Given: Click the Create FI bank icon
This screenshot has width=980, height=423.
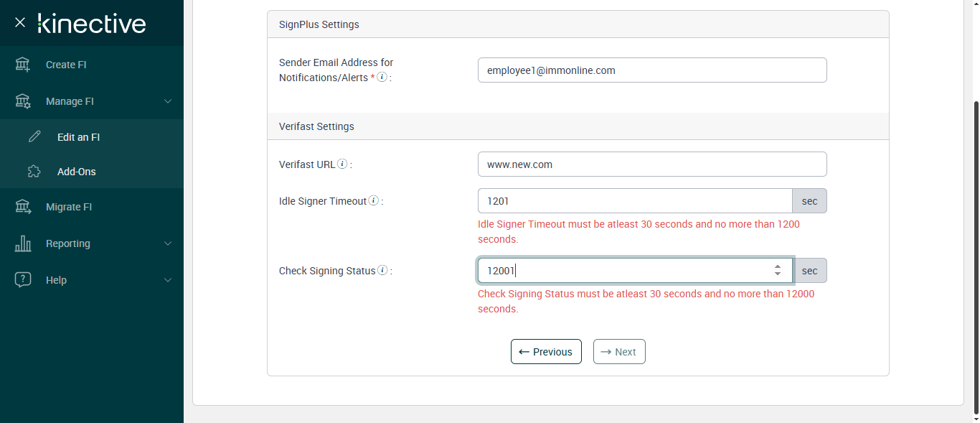Looking at the screenshot, I should pyautogui.click(x=23, y=65).
